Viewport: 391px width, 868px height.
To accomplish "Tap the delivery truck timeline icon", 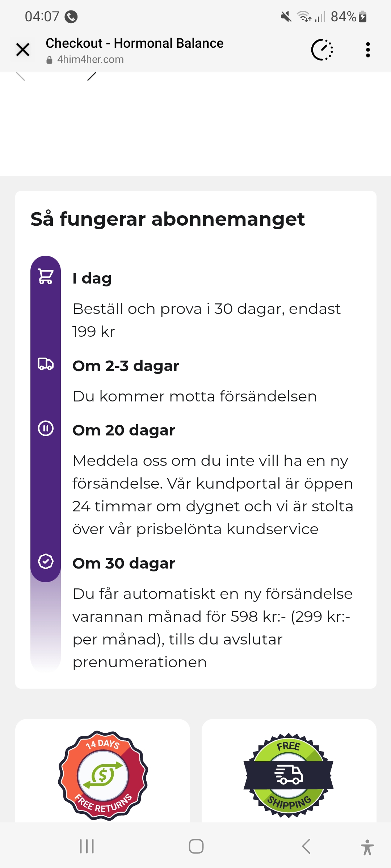I will pos(46,364).
